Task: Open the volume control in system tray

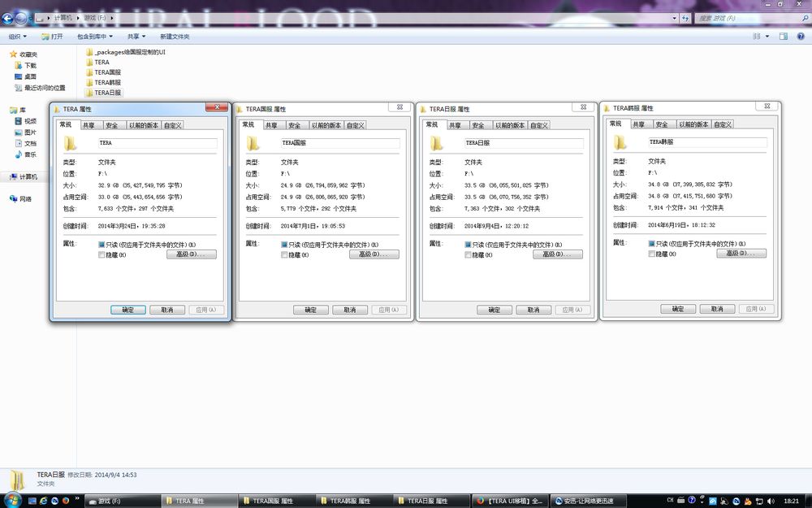Action: coord(771,501)
